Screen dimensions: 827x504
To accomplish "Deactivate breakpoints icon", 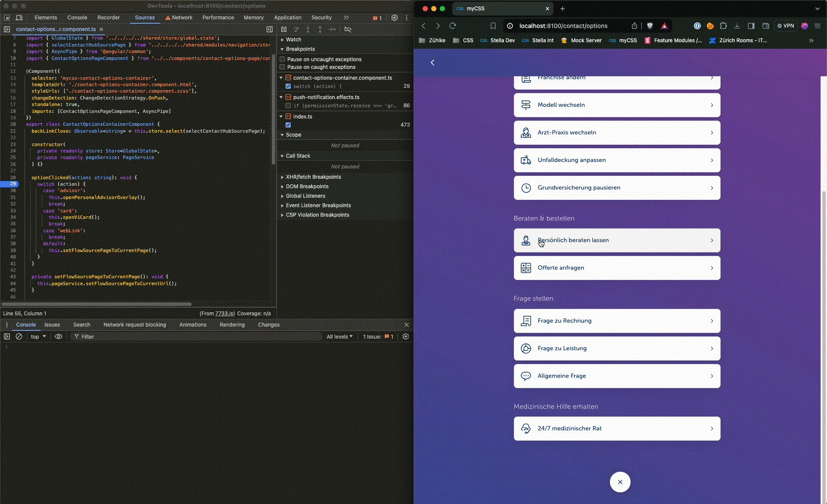I will (x=348, y=29).
